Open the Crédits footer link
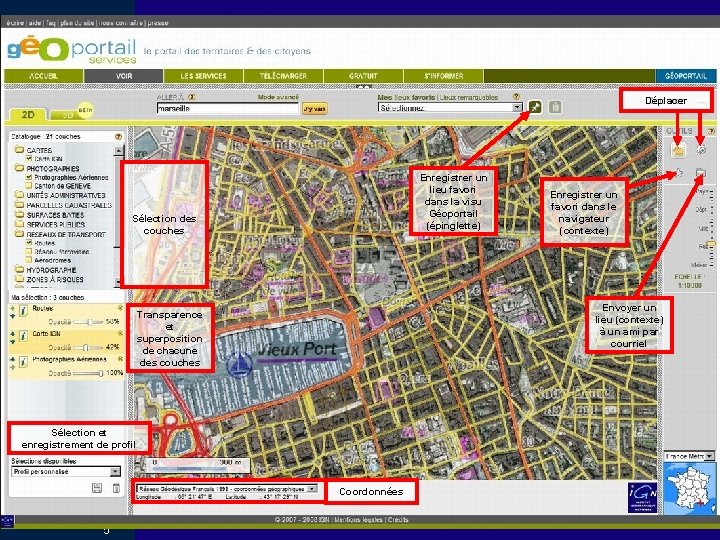The image size is (720, 540). pyautogui.click(x=398, y=519)
